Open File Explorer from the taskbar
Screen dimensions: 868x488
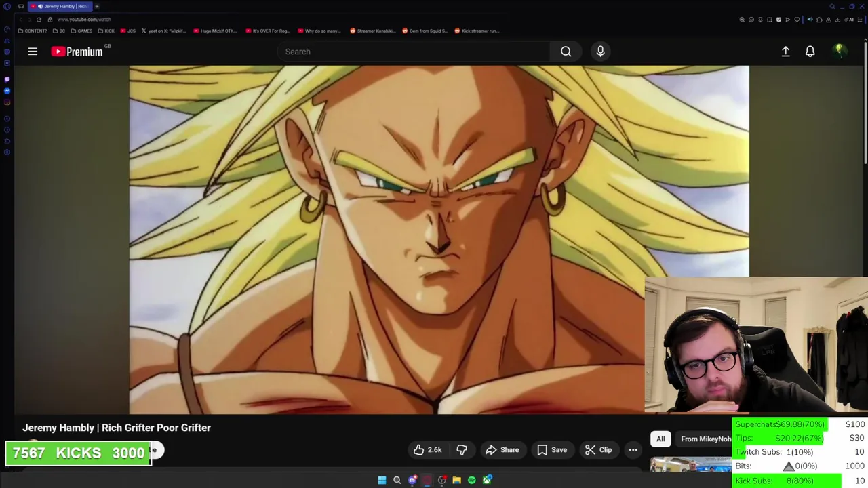457,480
